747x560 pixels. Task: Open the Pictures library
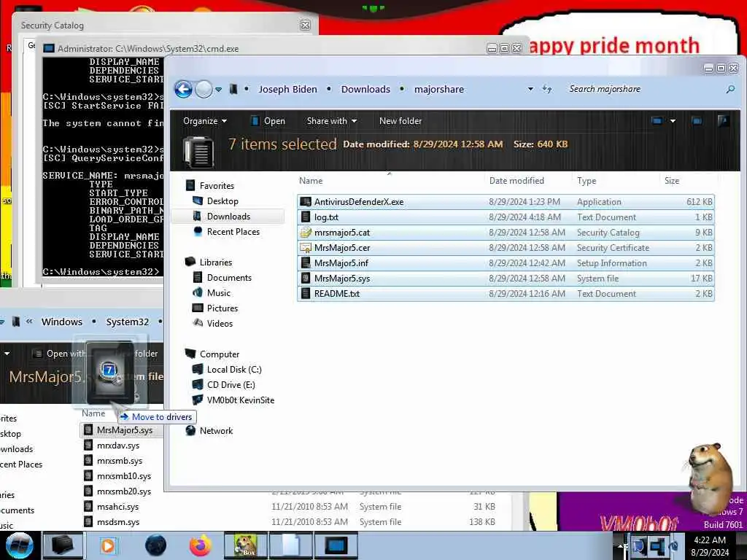point(222,308)
